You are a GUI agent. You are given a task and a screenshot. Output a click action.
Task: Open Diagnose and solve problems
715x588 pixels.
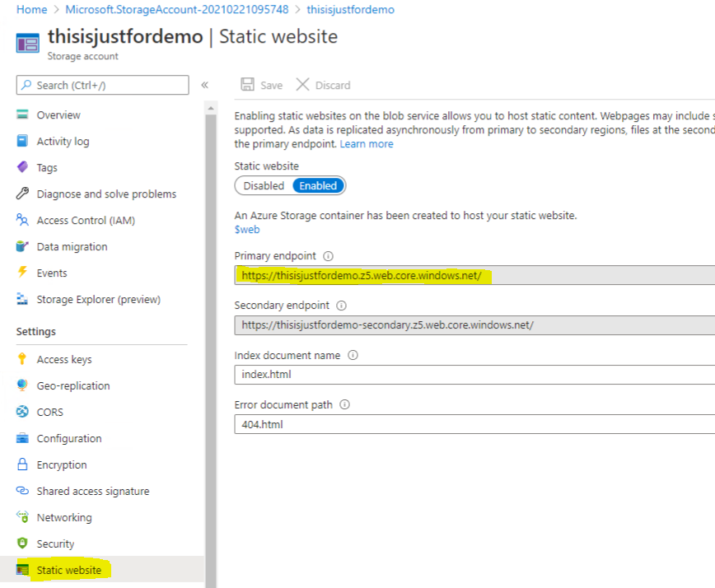(106, 194)
